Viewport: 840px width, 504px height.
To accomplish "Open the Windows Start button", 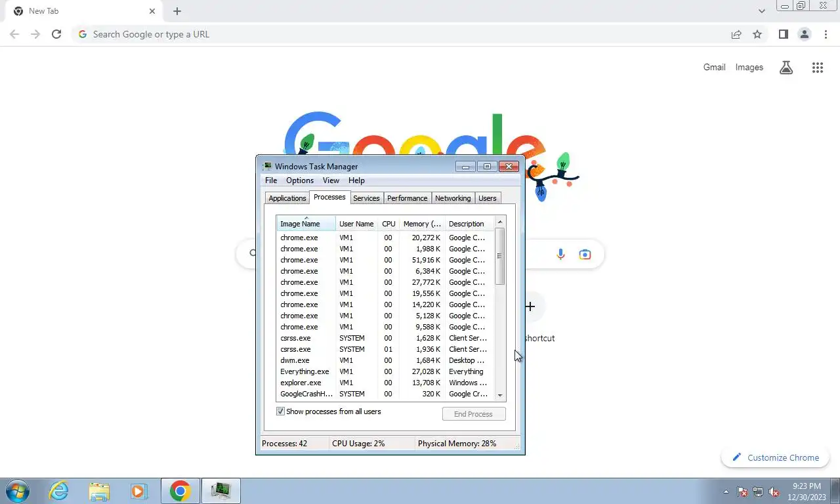I will click(x=16, y=491).
